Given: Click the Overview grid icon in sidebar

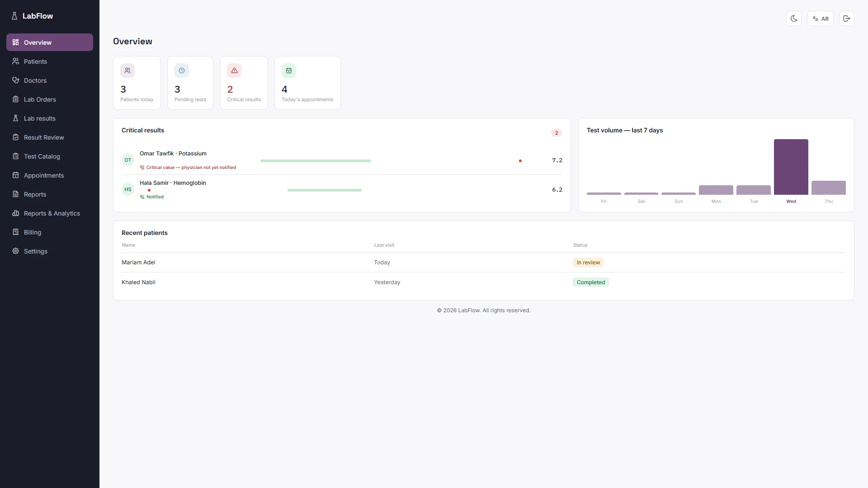Looking at the screenshot, I should (16, 42).
